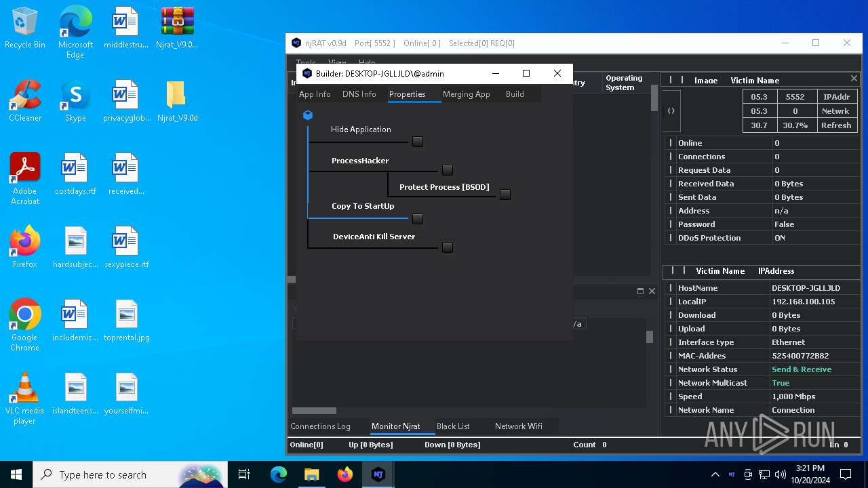Open the Network Wifi tab
Viewport: 868px width, 488px height.
point(519,426)
